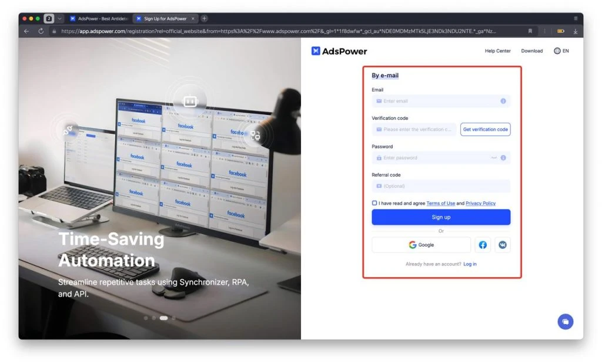Open the Help Center link

pos(497,50)
